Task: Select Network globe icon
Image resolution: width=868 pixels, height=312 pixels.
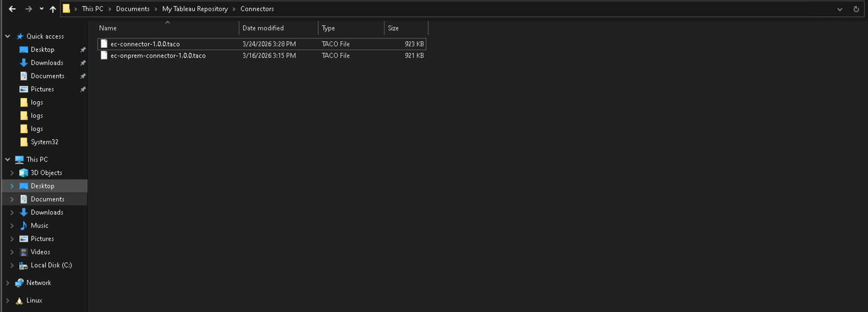Action: click(19, 283)
